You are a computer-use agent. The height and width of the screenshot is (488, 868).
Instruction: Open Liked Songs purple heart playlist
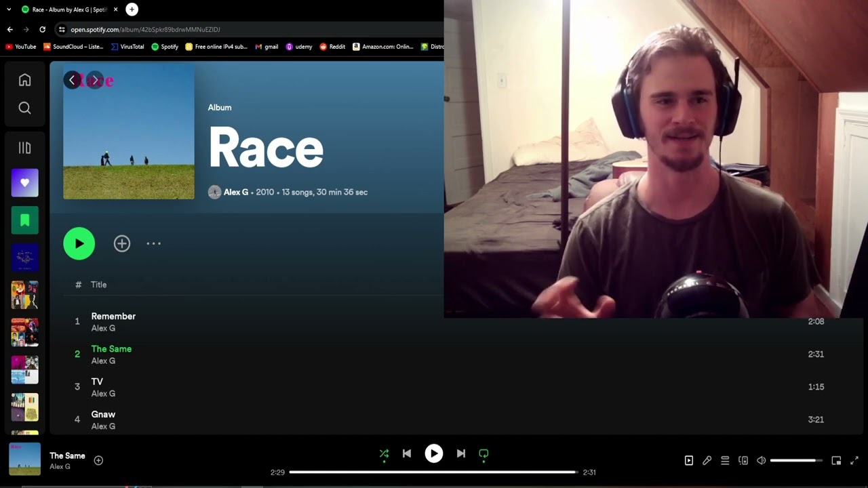[x=24, y=183]
